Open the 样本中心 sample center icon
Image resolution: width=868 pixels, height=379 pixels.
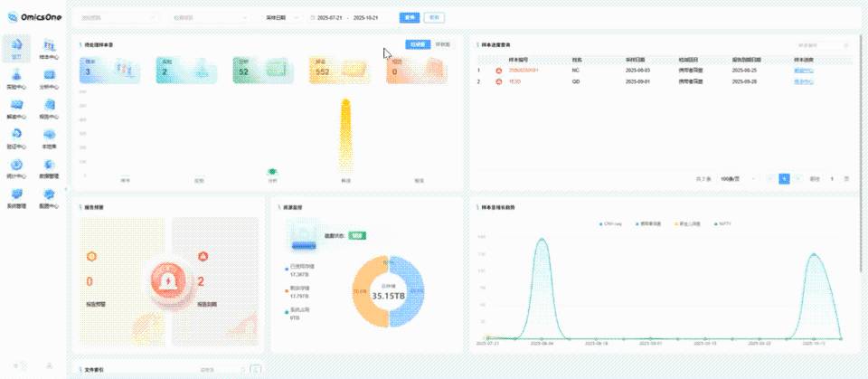click(x=49, y=48)
